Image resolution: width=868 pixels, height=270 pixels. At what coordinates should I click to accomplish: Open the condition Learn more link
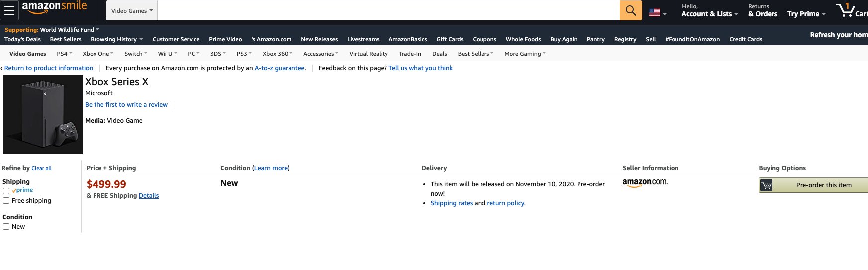click(271, 168)
